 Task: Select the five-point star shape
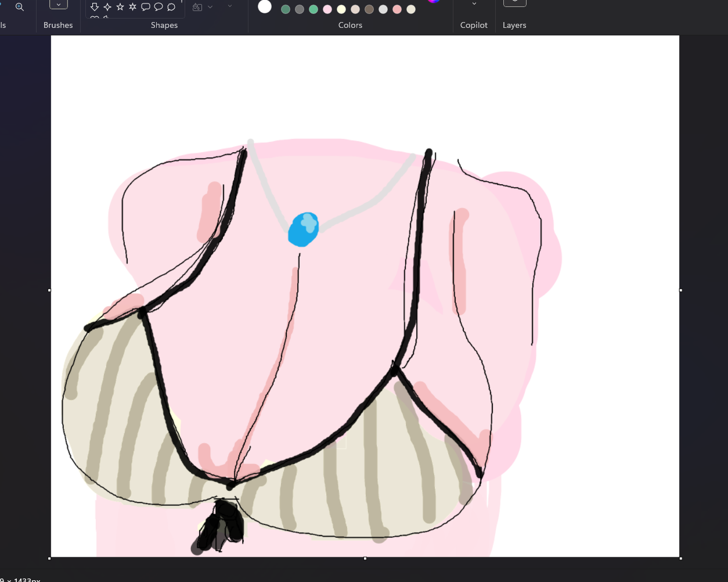coord(120,7)
